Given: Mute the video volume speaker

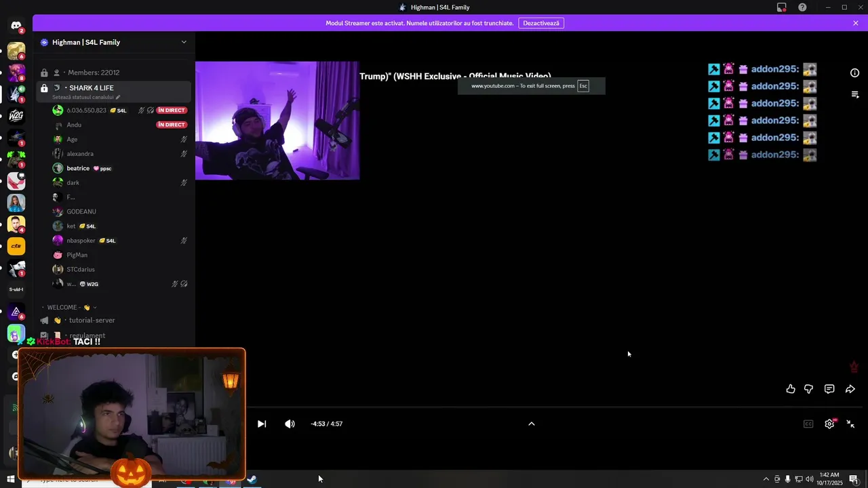Looking at the screenshot, I should click(x=290, y=424).
